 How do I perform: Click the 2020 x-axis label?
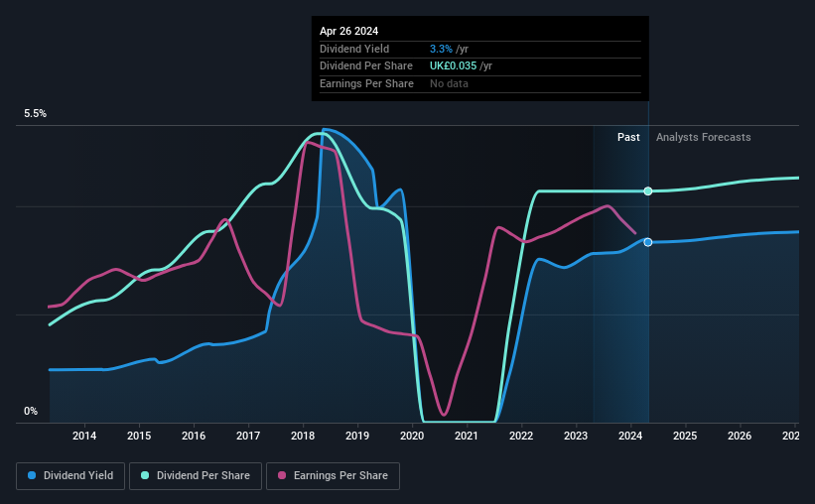(x=412, y=436)
